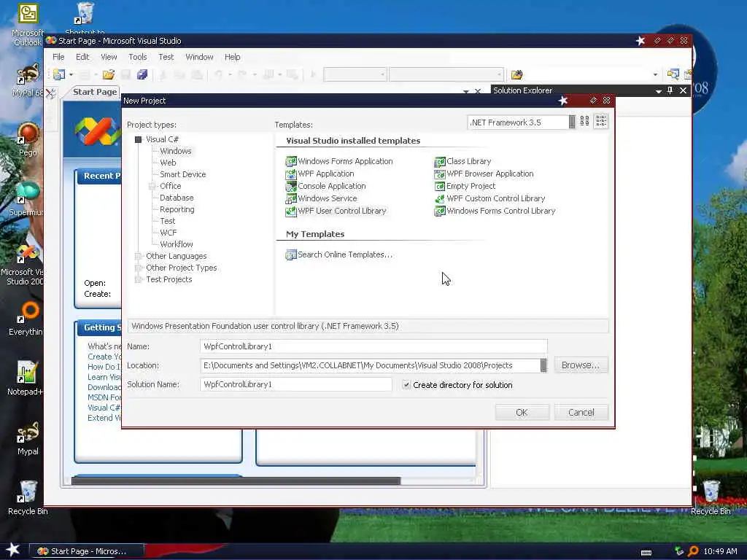
Task: Click Start Page taskbar button
Action: tap(87, 551)
